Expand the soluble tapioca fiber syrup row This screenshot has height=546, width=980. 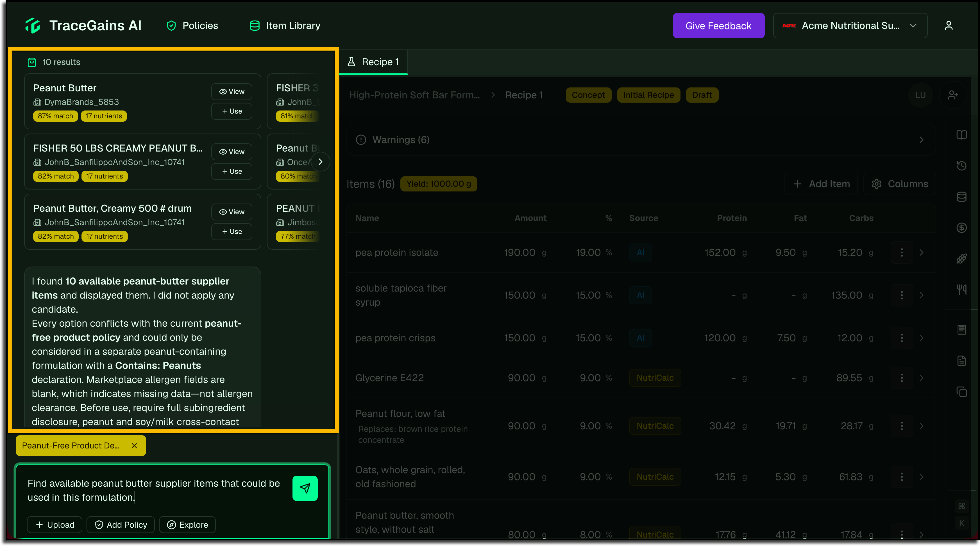pos(921,295)
